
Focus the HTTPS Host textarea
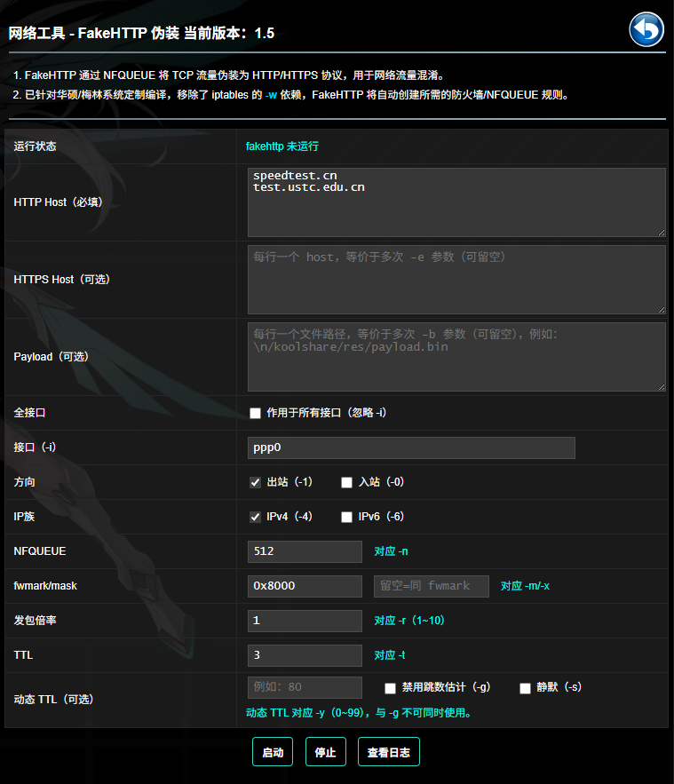(456, 280)
